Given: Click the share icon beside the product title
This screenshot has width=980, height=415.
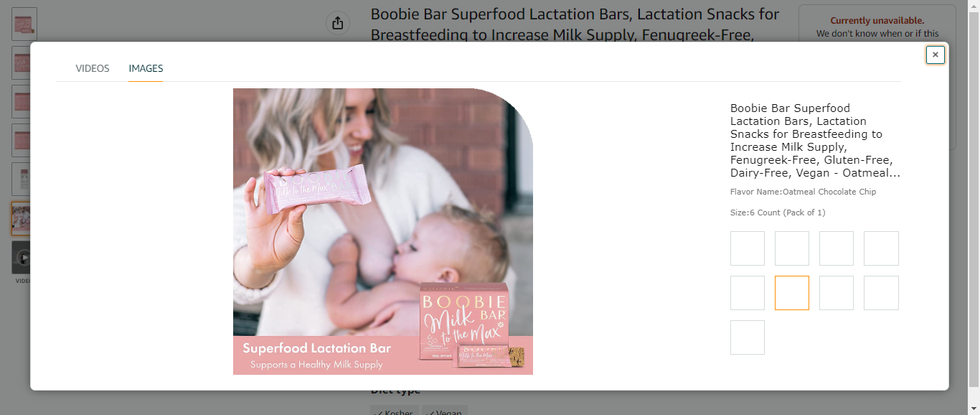Looking at the screenshot, I should [338, 23].
